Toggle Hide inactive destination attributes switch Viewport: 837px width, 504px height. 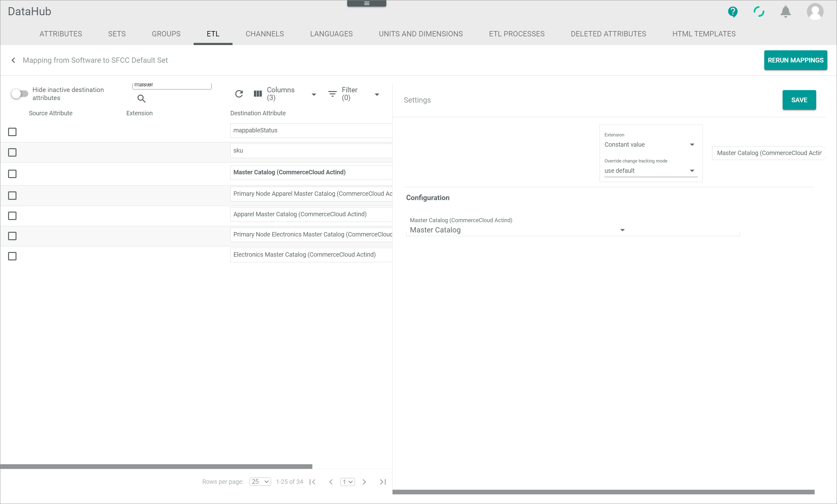(19, 94)
